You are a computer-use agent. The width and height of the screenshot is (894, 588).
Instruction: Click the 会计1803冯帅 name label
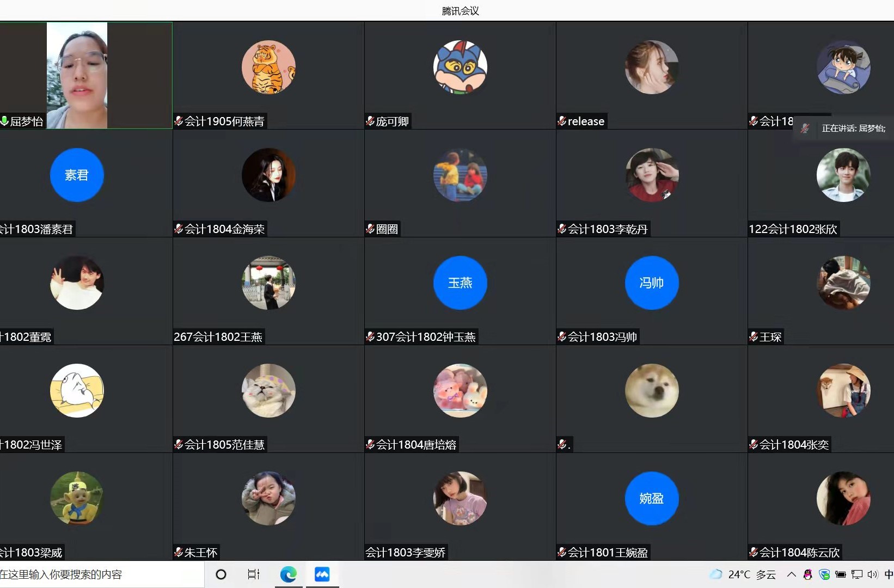(x=602, y=337)
